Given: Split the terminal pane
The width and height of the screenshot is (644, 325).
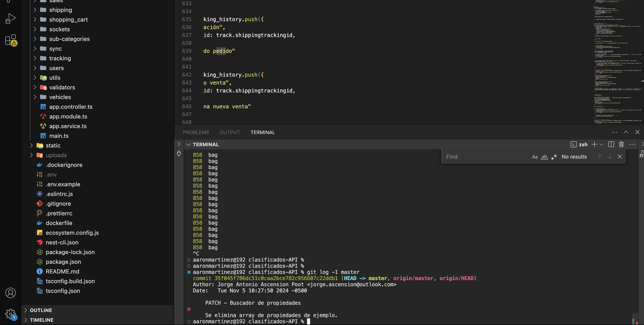Looking at the screenshot, I should pos(611,144).
